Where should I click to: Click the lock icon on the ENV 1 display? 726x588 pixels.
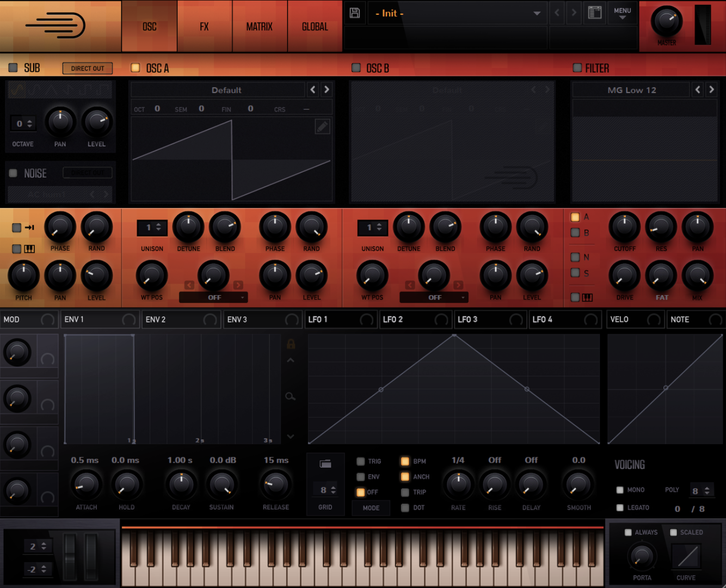(x=291, y=344)
